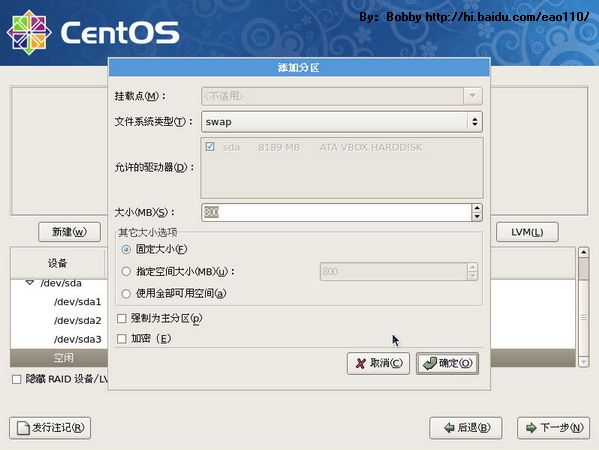Viewport: 599px width, 450px height.
Task: Click the 大小(MB) size input field
Action: coord(336,212)
